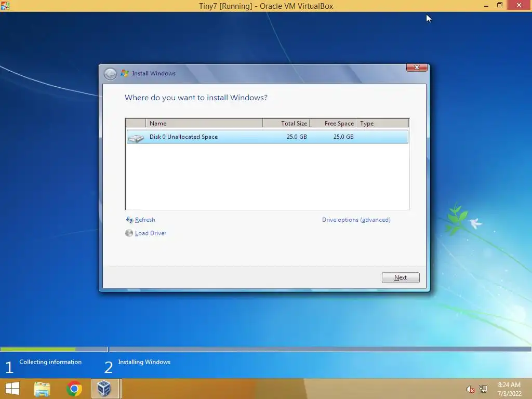532x399 pixels.
Task: Click the back arrow in Install Windows dialog
Action: coord(110,74)
